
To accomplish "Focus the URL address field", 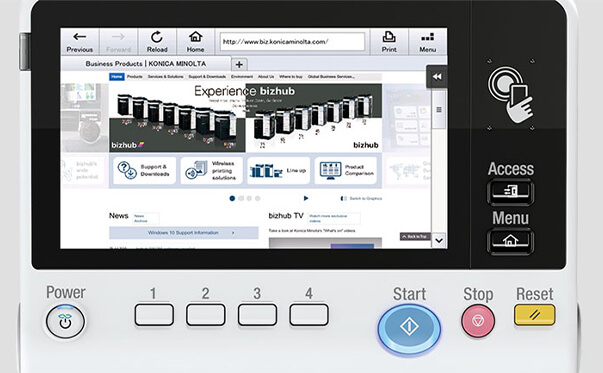I will [x=292, y=42].
